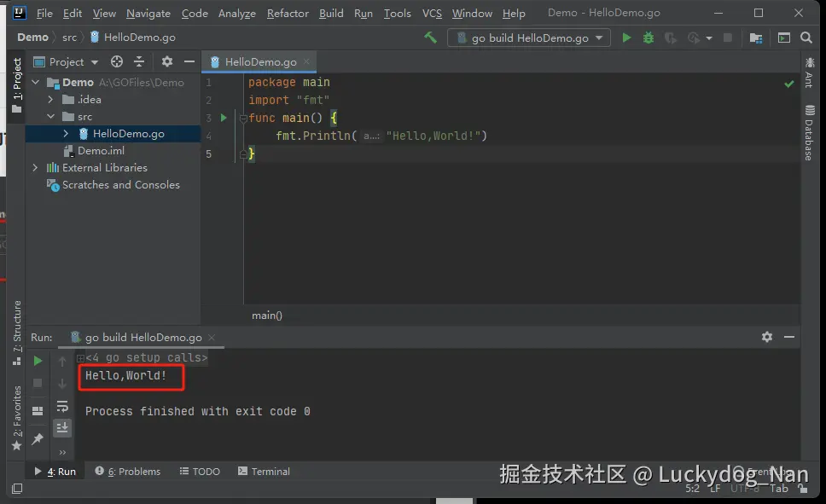Click src breadcrumb in navigation bar

click(69, 38)
